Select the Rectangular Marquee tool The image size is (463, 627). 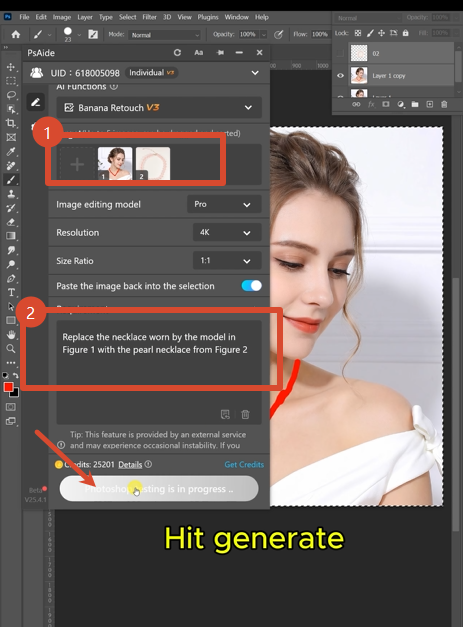tap(11, 81)
